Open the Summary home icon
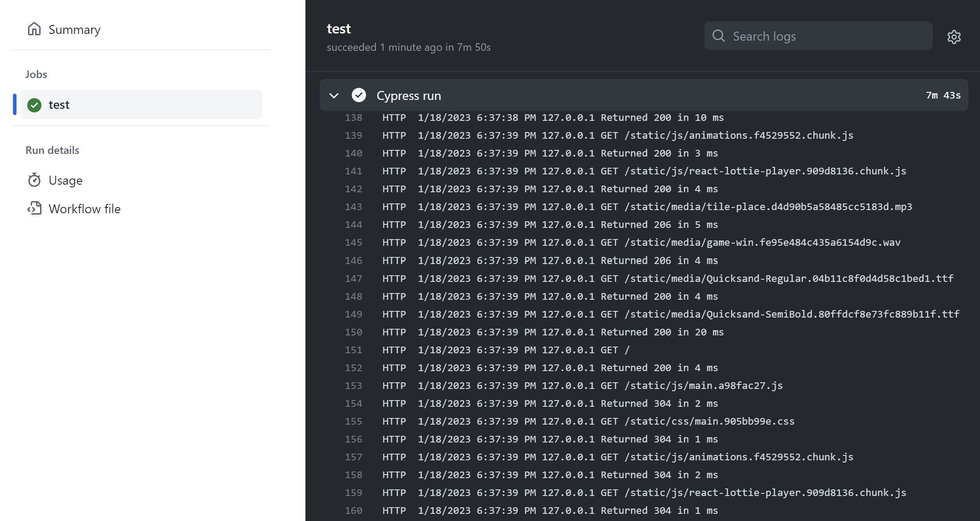Screen dimensions: 980x521 35,29
